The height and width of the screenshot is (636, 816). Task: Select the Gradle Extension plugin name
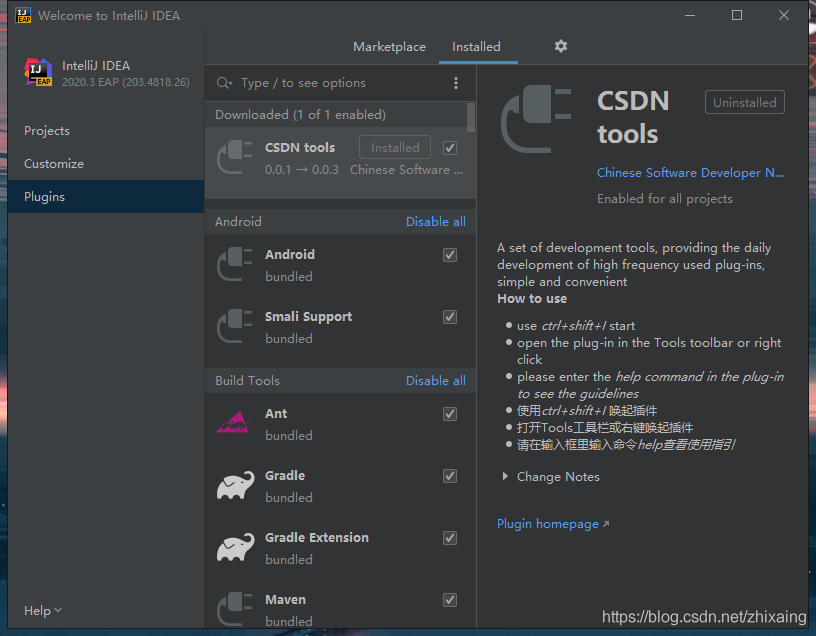(x=316, y=538)
